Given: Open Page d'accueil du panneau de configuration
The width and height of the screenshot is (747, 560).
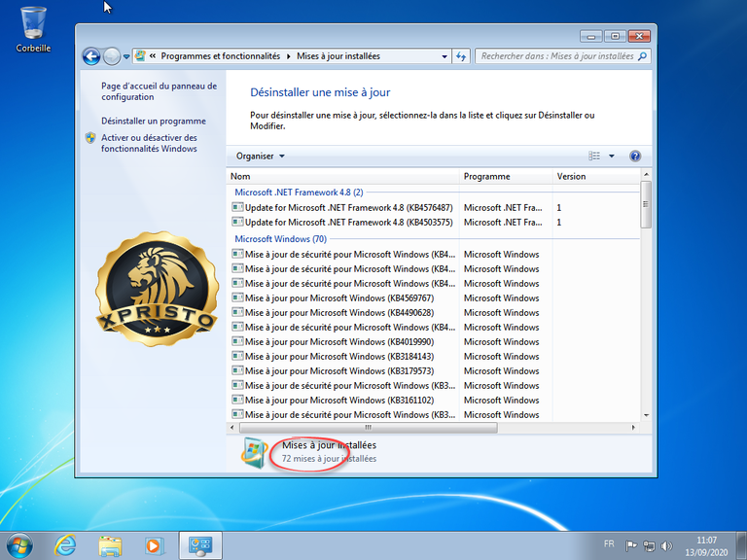Looking at the screenshot, I should pos(159,91).
